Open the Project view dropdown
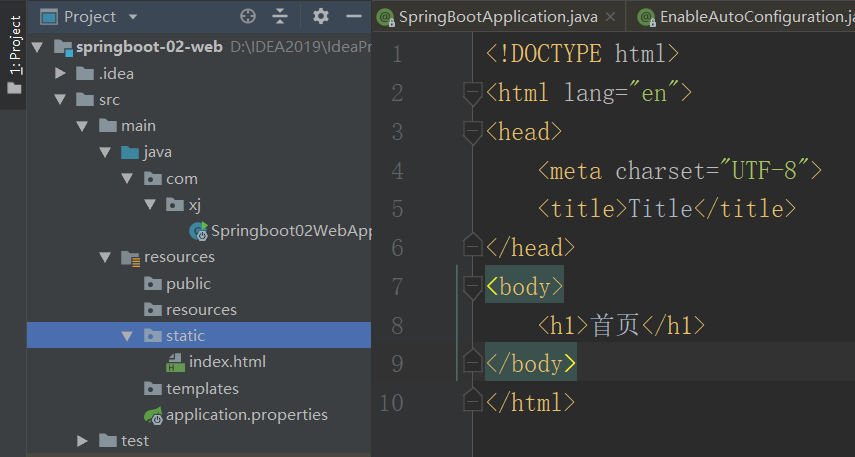The image size is (855, 457). [132, 17]
